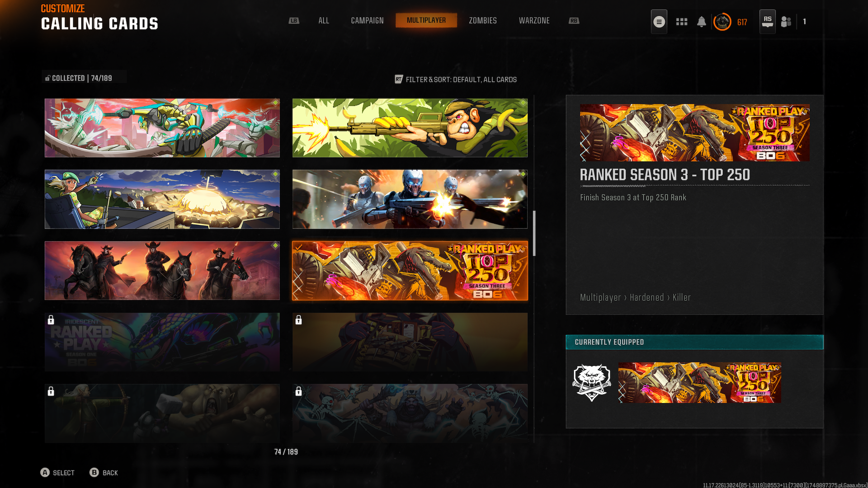Select the skull-masked soldiers calling card
This screenshot has height=488, width=868.
(x=410, y=199)
